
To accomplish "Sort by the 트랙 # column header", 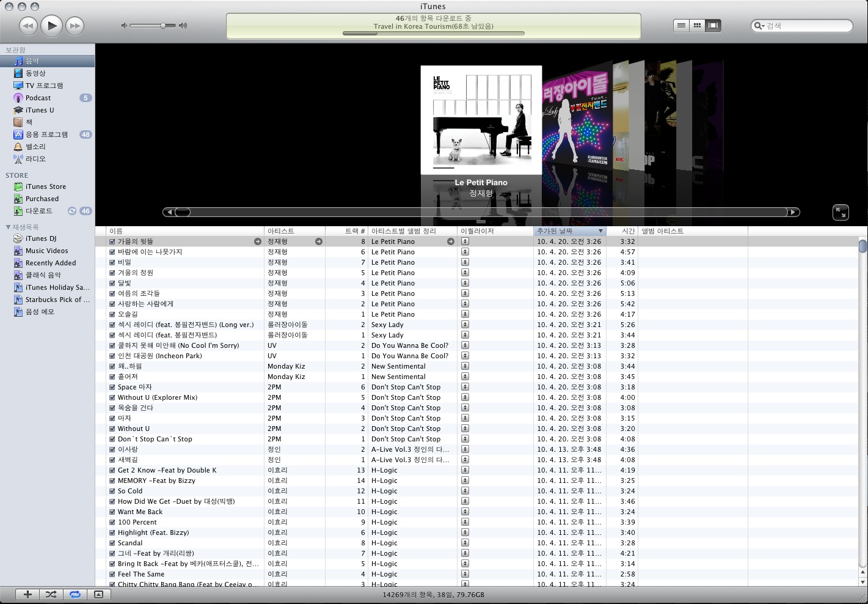I will point(346,231).
